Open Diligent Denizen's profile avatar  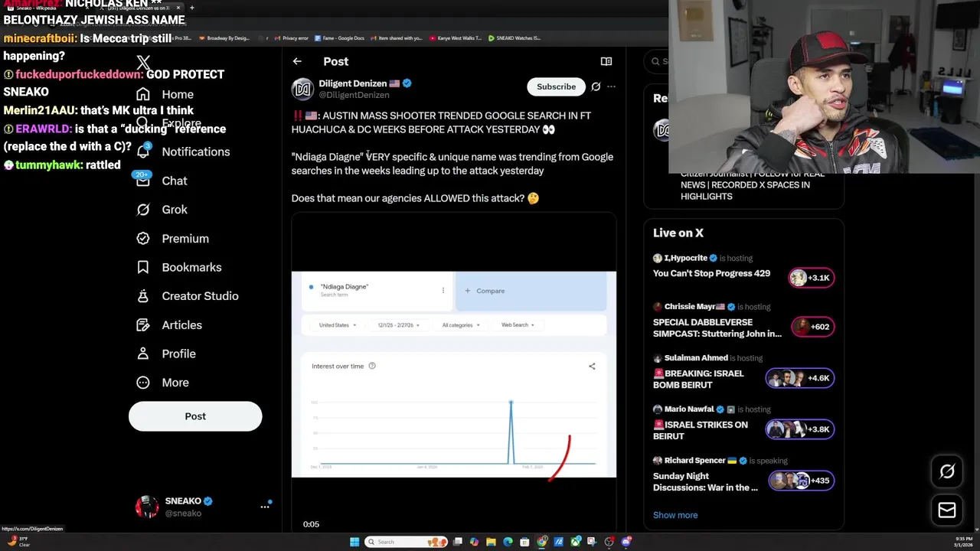[302, 89]
